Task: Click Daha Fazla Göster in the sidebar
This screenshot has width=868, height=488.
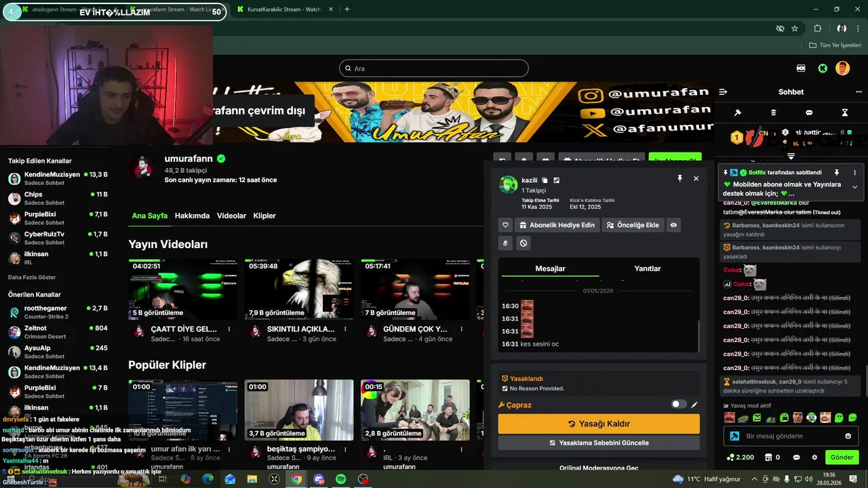Action: 32,277
